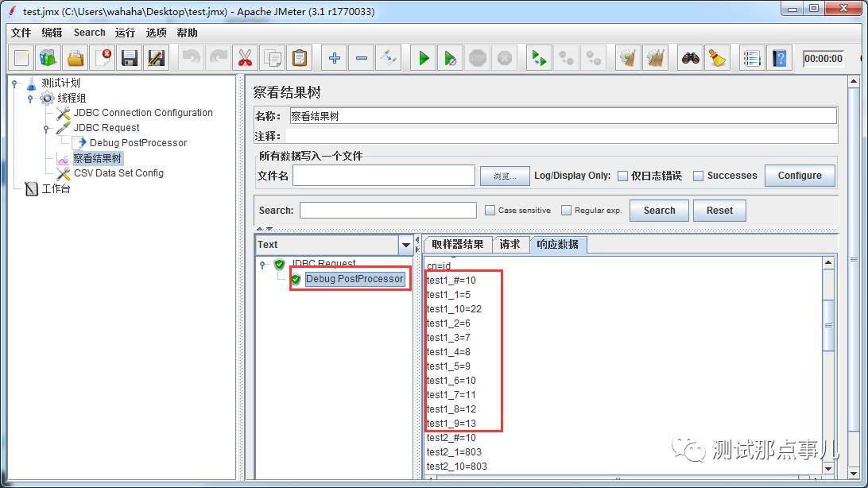Click the Close test plan icon
The height and width of the screenshot is (488, 868).
coord(103,58)
